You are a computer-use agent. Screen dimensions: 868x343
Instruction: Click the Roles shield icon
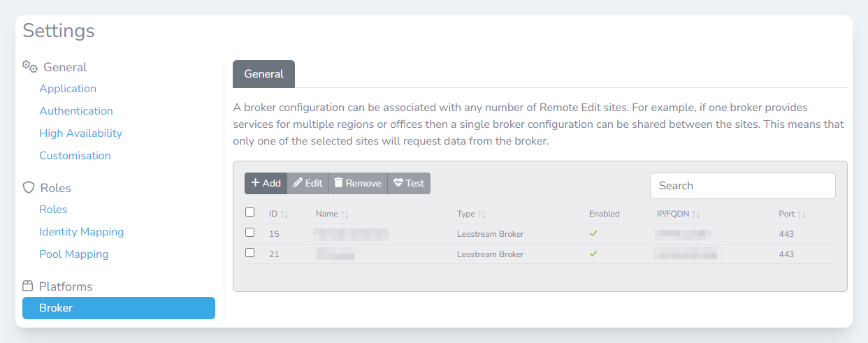(29, 188)
